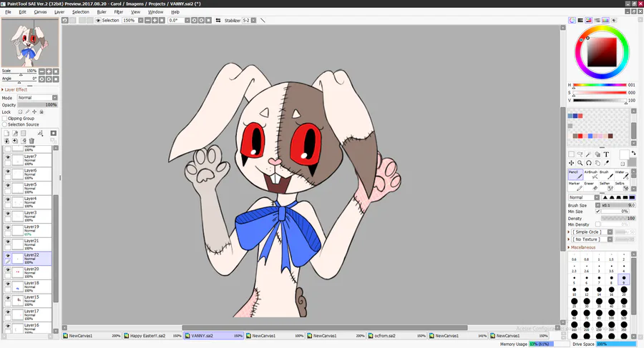
Task: Choose the SelPen tool
Action: pos(606,186)
